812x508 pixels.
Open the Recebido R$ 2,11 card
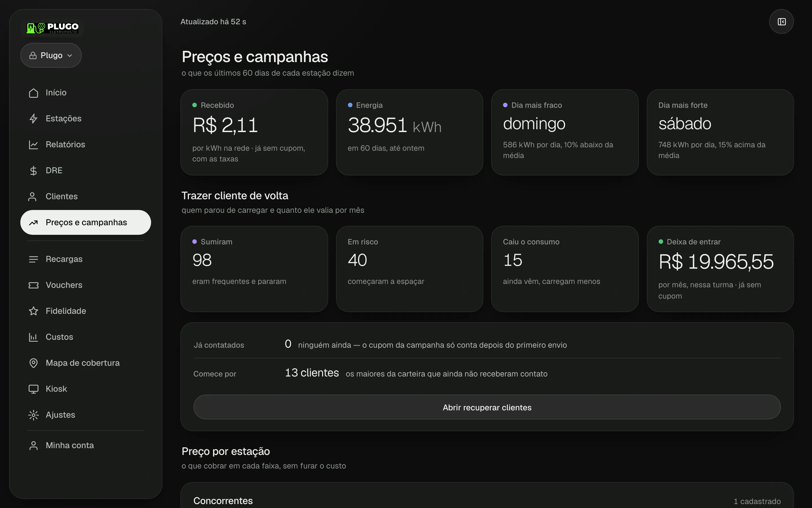tap(254, 132)
